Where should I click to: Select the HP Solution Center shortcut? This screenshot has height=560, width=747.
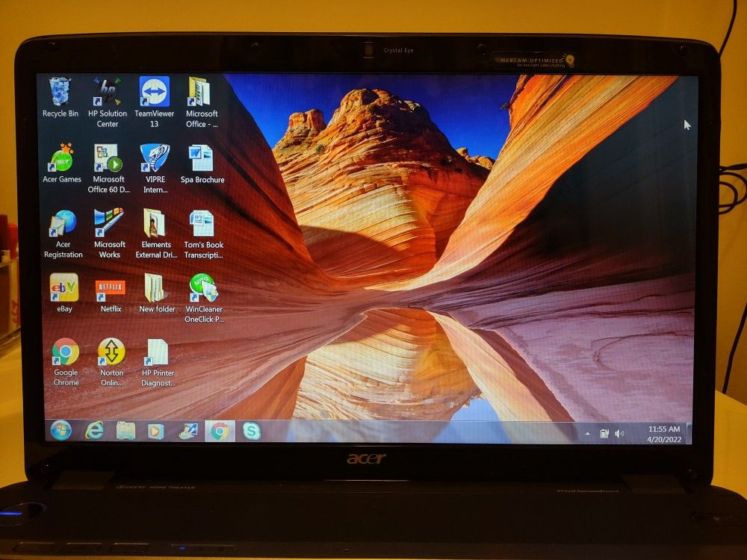[108, 93]
